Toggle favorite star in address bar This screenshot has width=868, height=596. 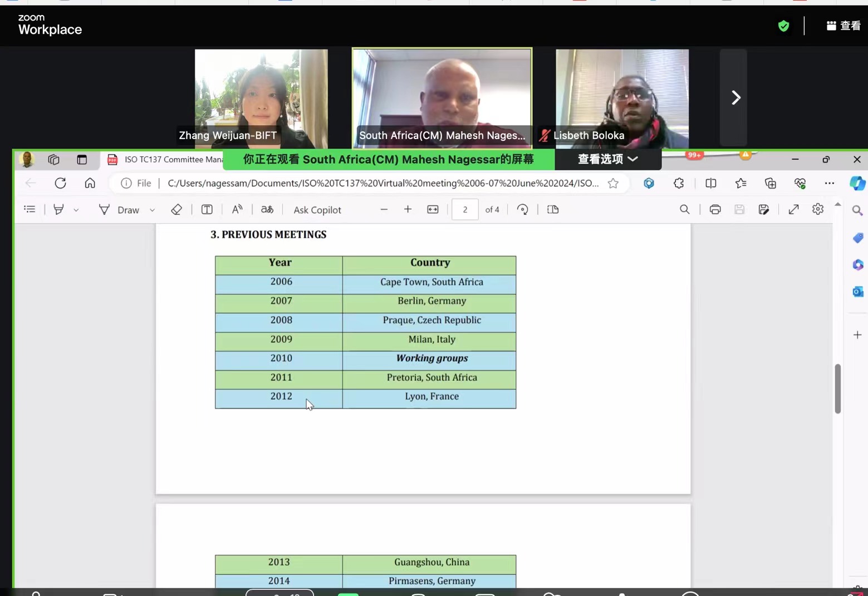(613, 184)
